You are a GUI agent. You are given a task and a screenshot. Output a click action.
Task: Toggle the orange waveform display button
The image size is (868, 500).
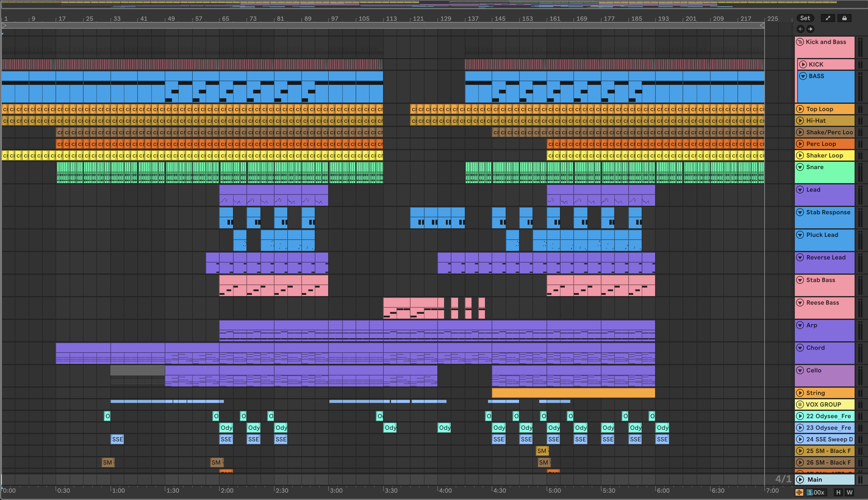(799, 492)
